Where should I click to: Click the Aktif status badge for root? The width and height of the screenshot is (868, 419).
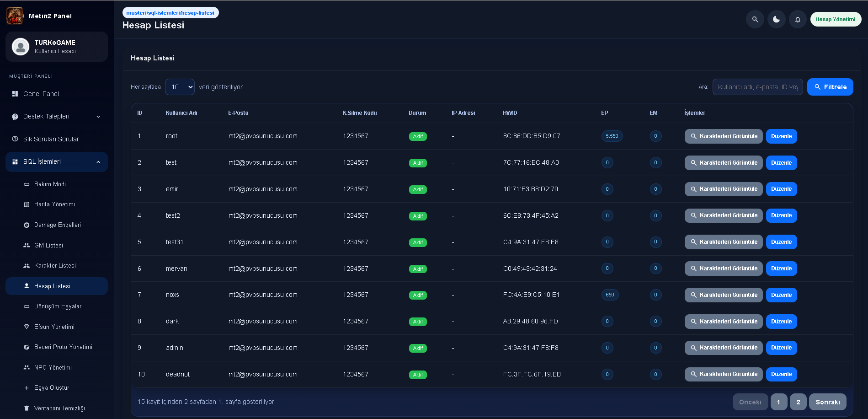pos(418,136)
